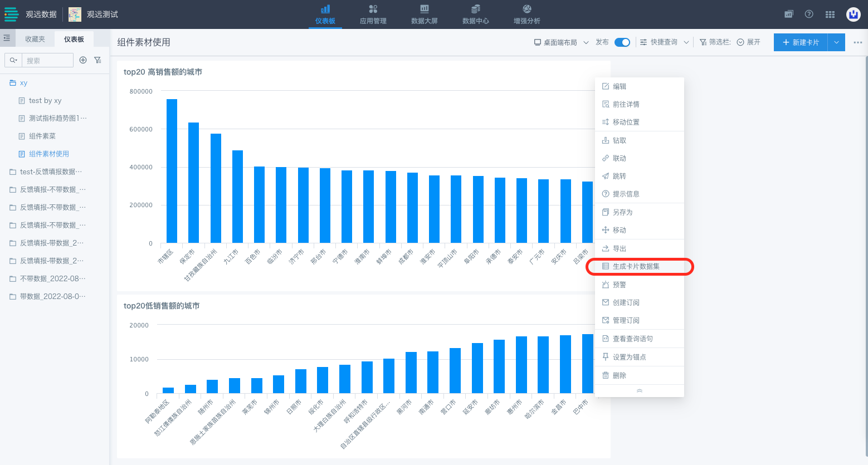Screen dimensions: 868x465
Task: Open the apps grid icon in header
Action: 830,14
